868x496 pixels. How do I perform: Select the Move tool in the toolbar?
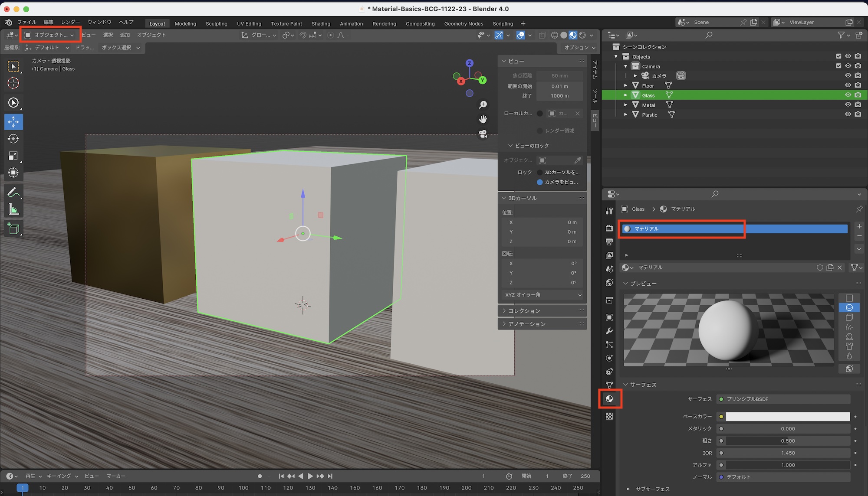tap(13, 122)
